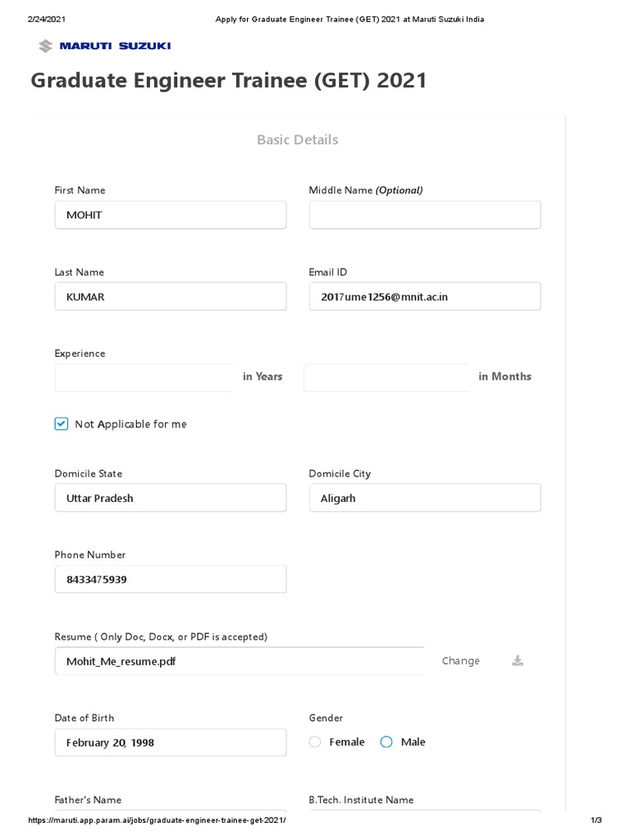Click the Maruti Suzuki logo
Image resolution: width=630 pixels, height=840 pixels.
[104, 46]
